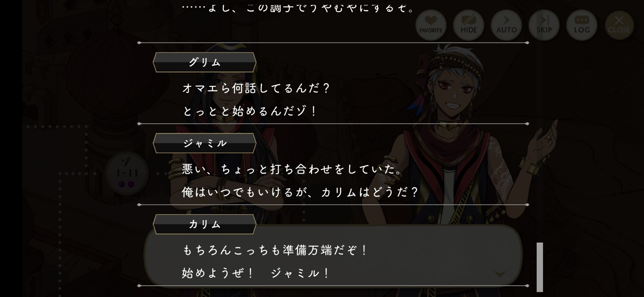This screenshot has width=644, height=297.
Task: Select the line とっとと始めるんだゾ！
Action: (x=250, y=111)
